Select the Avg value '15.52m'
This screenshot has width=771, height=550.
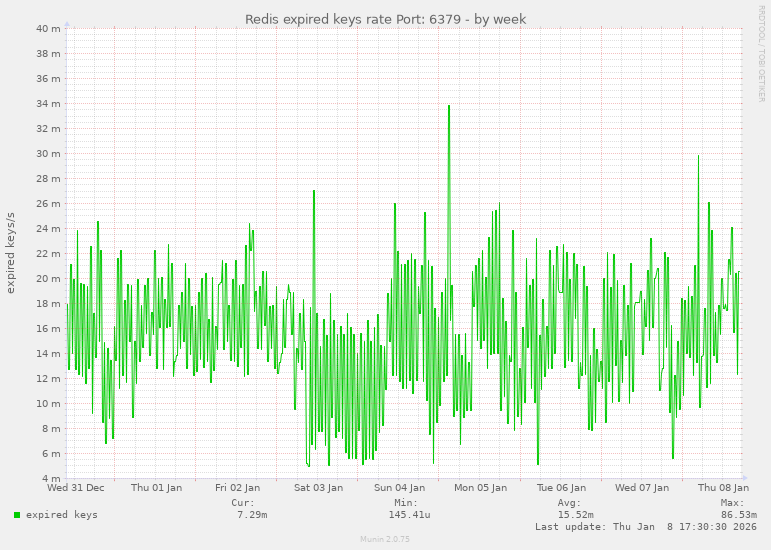click(576, 515)
